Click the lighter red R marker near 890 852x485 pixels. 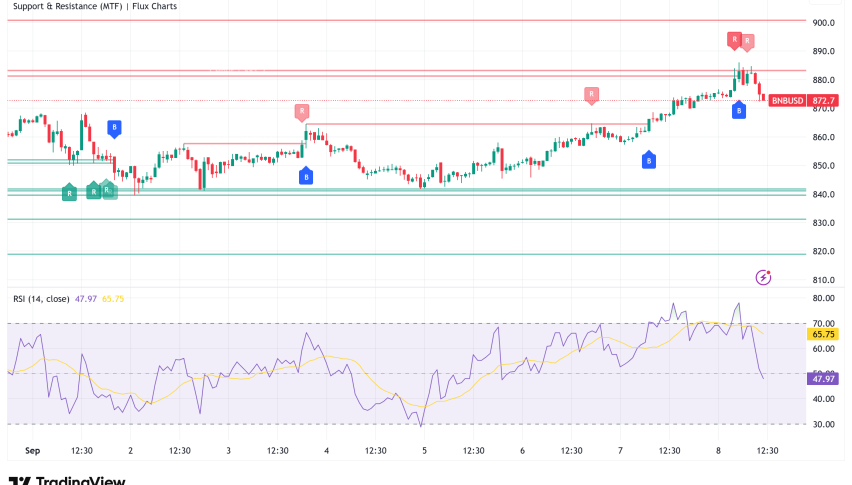coord(748,42)
